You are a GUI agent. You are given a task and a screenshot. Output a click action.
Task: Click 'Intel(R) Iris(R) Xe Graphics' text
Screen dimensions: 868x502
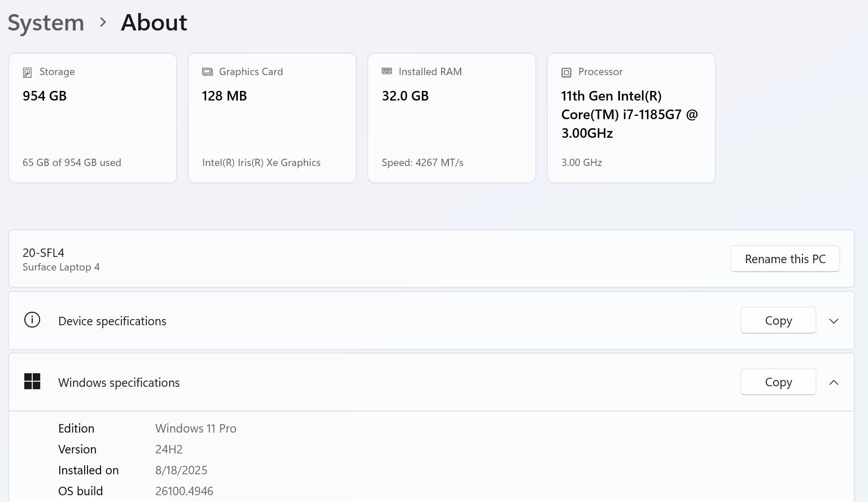261,163
